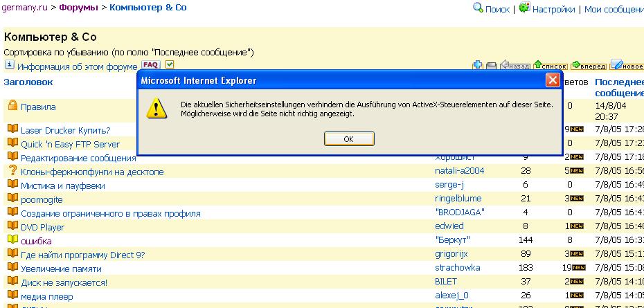Sort by the Заголовок column header
The width and height of the screenshot is (644, 308).
pos(28,82)
